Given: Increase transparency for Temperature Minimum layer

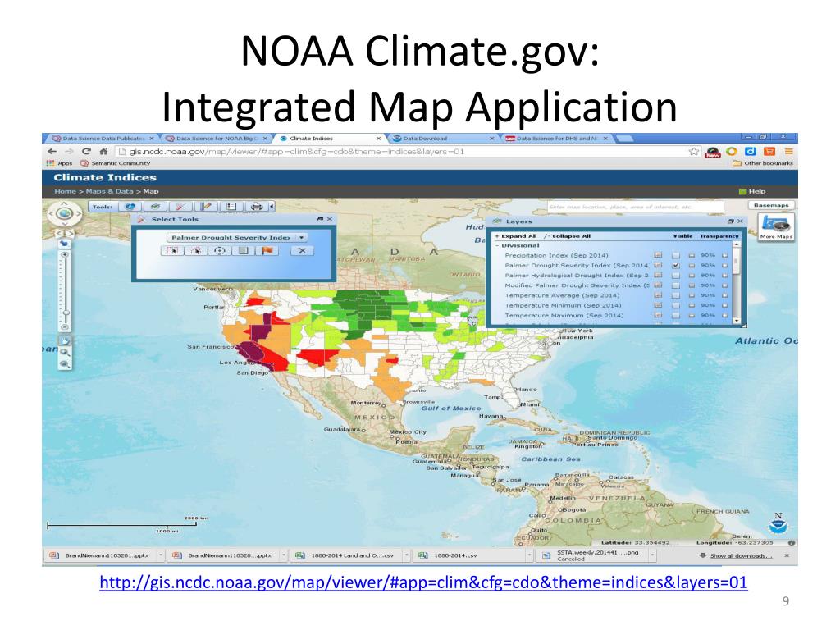Looking at the screenshot, I should click(725, 305).
